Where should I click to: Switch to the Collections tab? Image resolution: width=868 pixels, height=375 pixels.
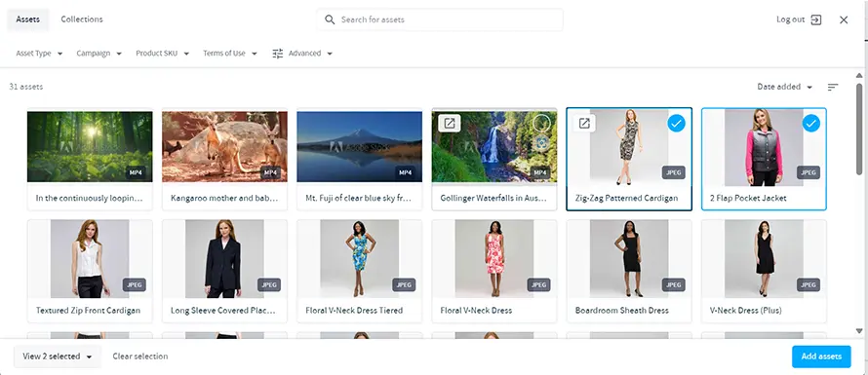pyautogui.click(x=82, y=19)
